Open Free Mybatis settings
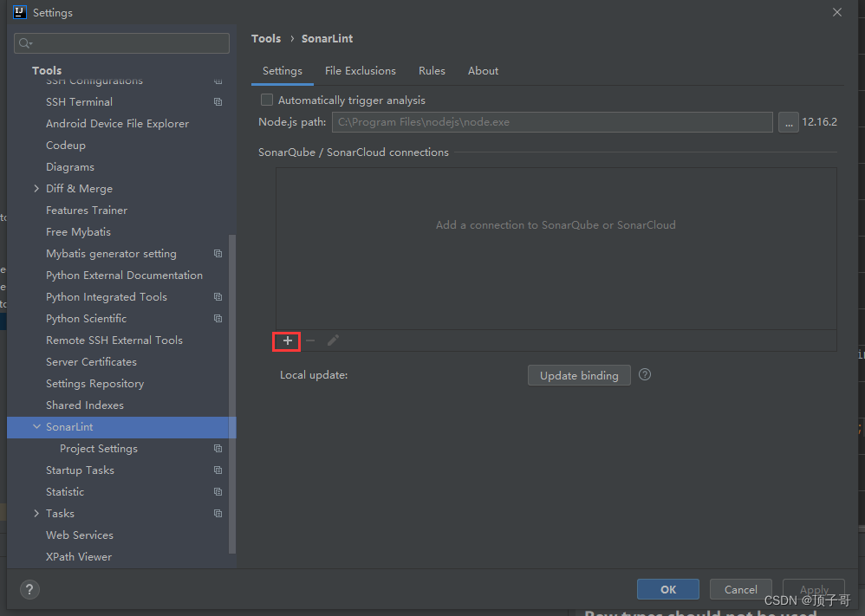The height and width of the screenshot is (616, 865). pos(78,232)
